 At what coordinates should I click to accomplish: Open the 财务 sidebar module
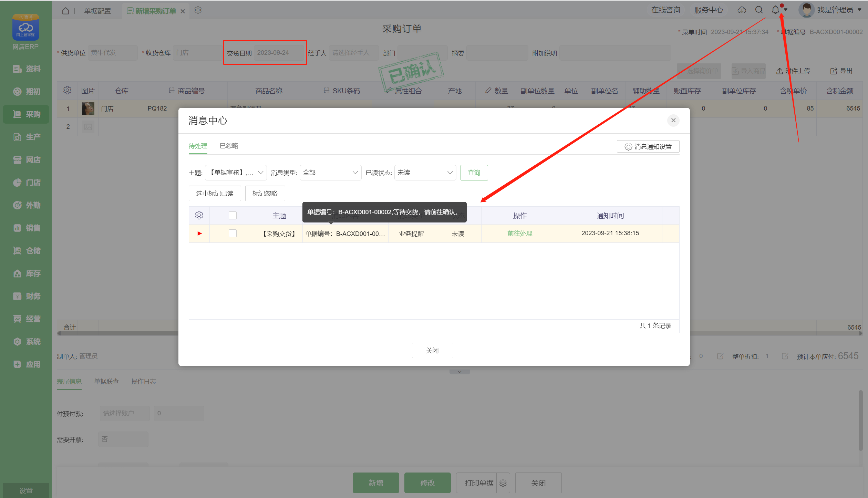click(x=27, y=296)
